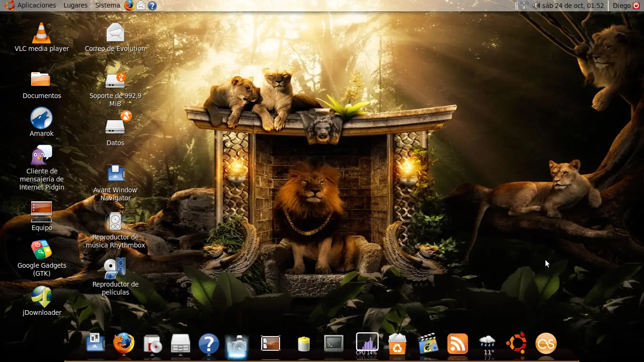Launch Firefox from the dock
The height and width of the screenshot is (362, 644).
(x=124, y=343)
